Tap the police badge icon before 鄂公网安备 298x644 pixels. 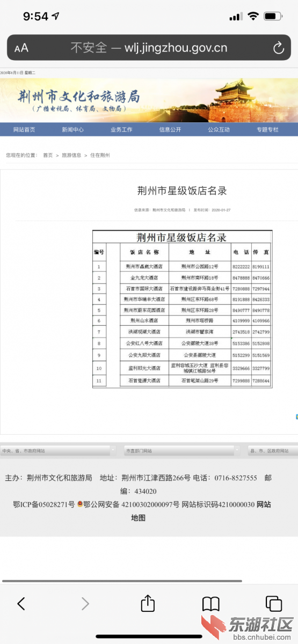[80, 504]
